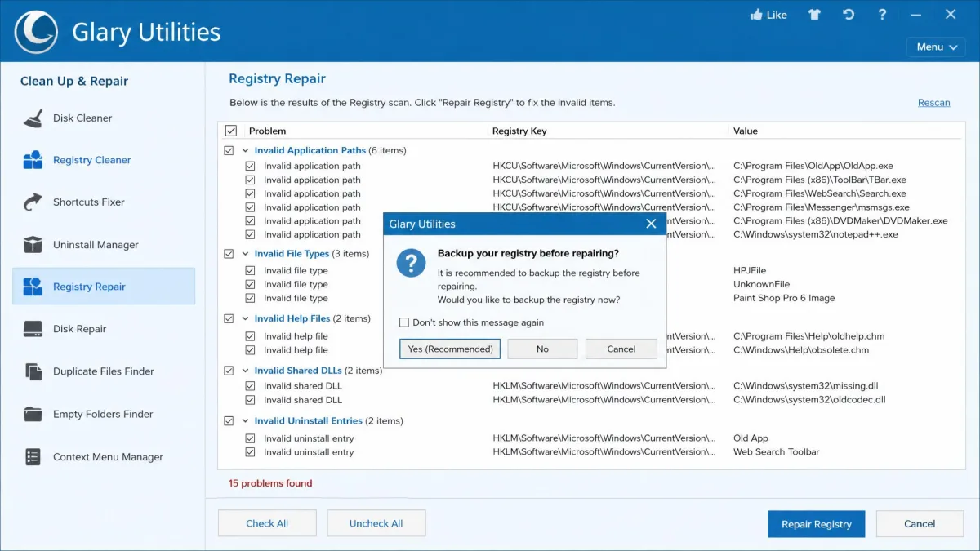Select the Paint Shop Pro 6 Image value
Image resolution: width=980 pixels, height=551 pixels.
[x=784, y=298]
